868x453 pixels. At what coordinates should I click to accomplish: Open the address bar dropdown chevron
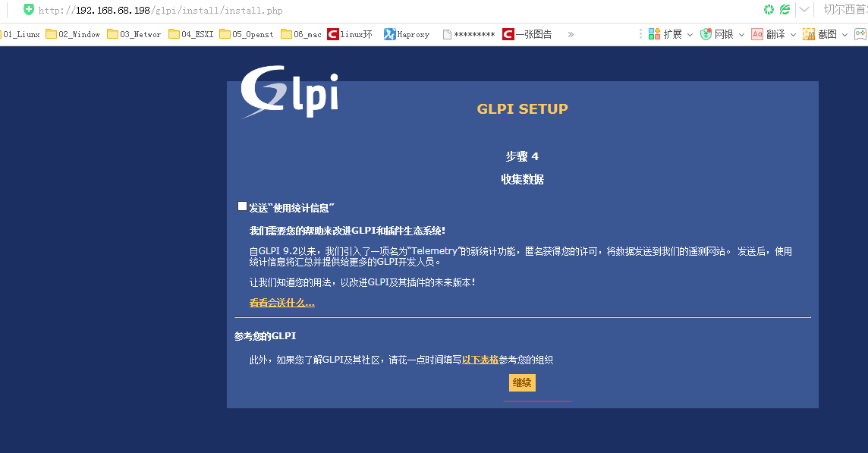tap(804, 9)
